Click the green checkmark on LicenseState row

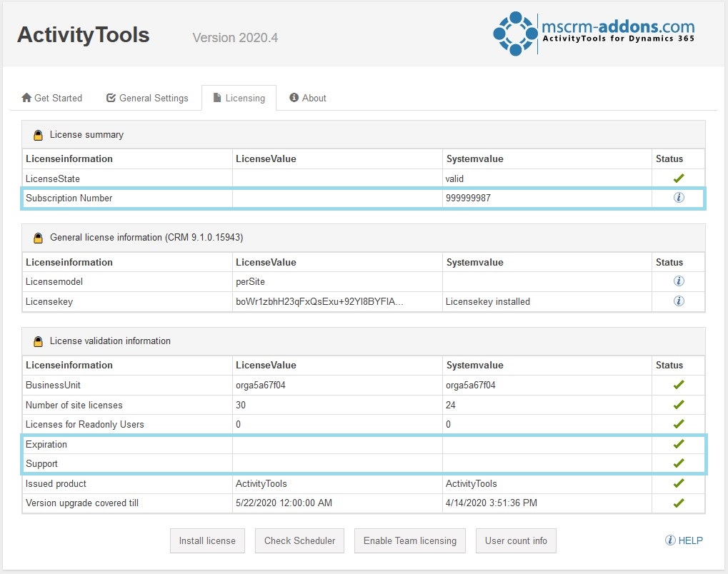[677, 178]
